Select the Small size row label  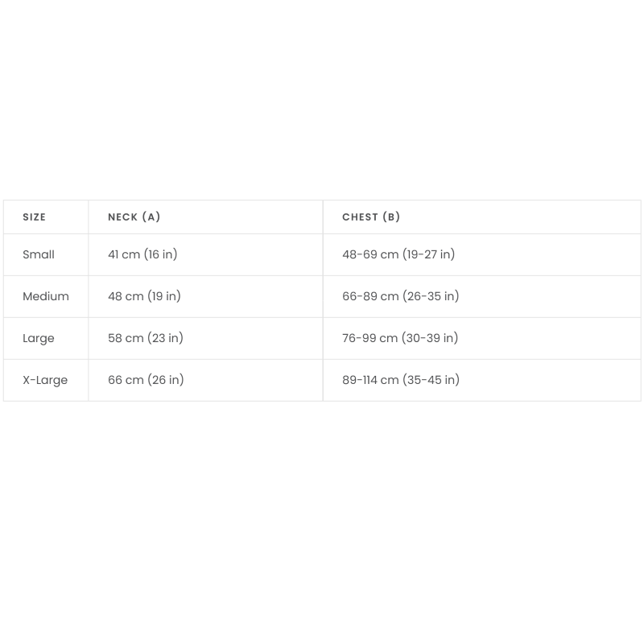coord(39,254)
